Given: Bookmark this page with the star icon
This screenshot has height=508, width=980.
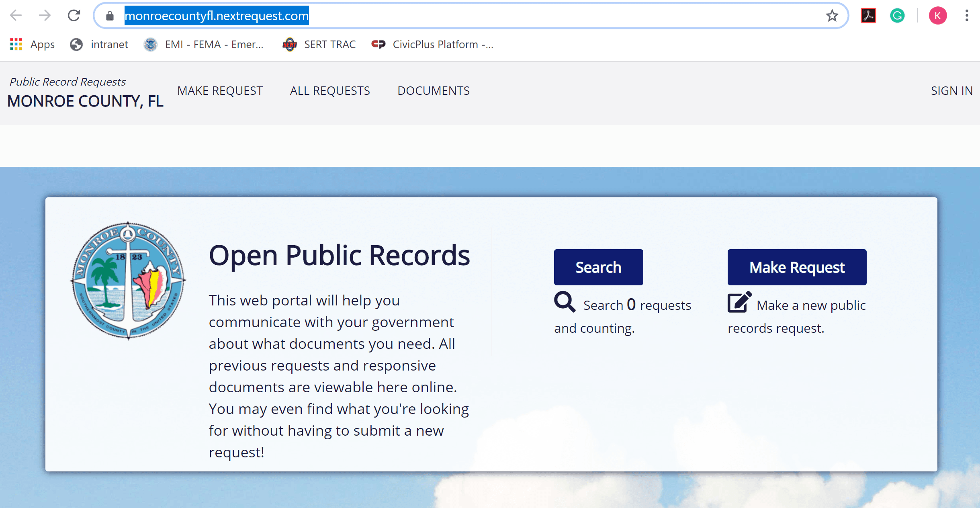Looking at the screenshot, I should coord(832,16).
